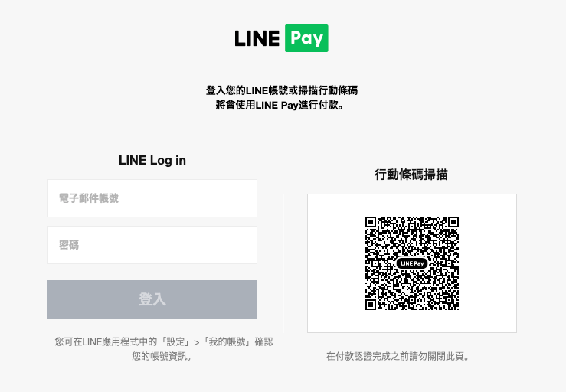This screenshot has width=566, height=392.
Task: Click the LINE Log in heading
Action: (x=152, y=160)
